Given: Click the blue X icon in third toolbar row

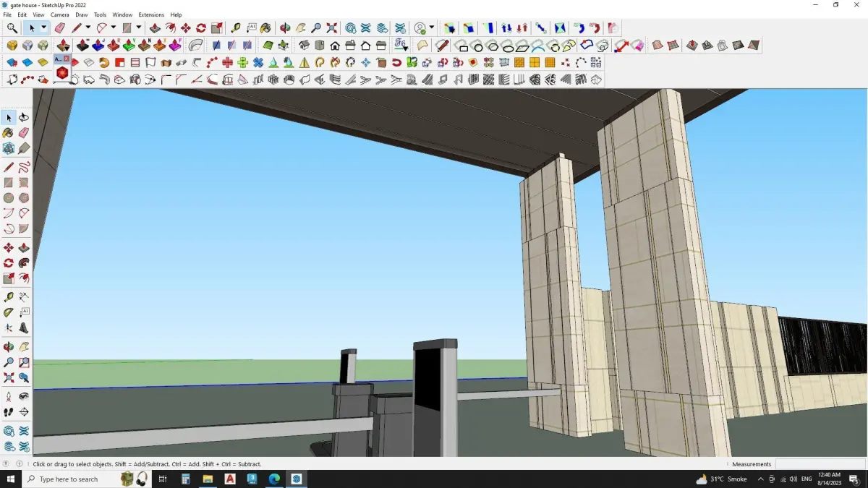Looking at the screenshot, I should click(x=258, y=63).
